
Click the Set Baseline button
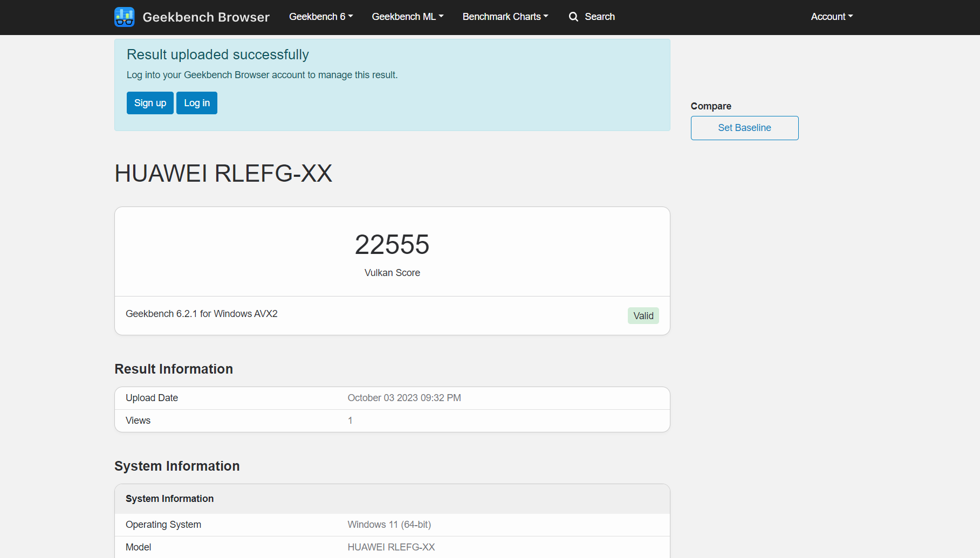pyautogui.click(x=744, y=128)
